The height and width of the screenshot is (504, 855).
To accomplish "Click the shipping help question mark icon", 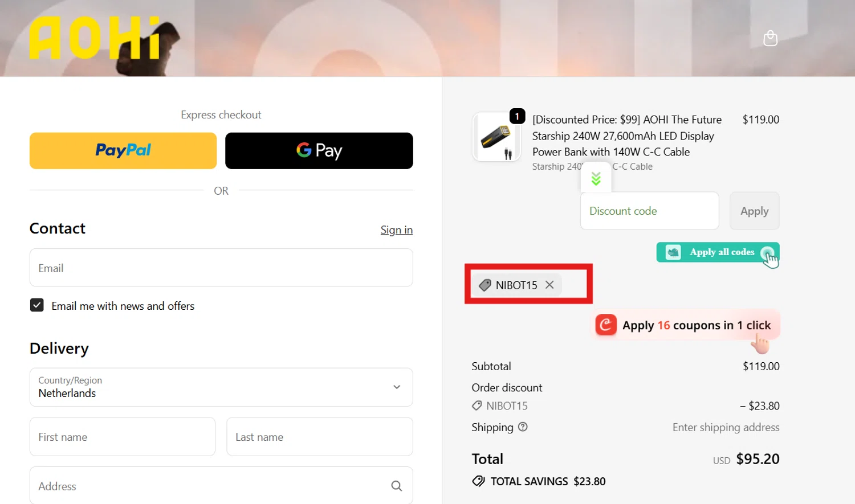I will [x=523, y=427].
